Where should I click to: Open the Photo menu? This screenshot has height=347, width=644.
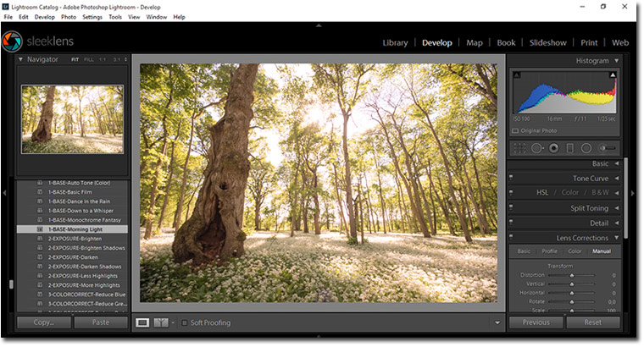69,17
